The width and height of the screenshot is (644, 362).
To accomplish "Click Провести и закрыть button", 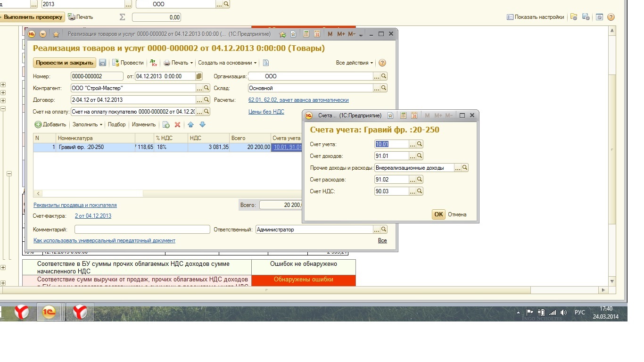I will click(x=65, y=63).
